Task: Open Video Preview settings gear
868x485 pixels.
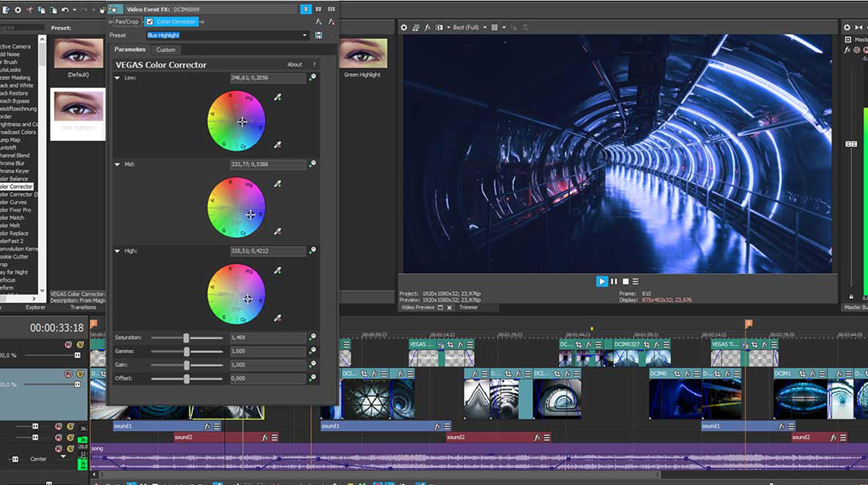Action: [404, 27]
